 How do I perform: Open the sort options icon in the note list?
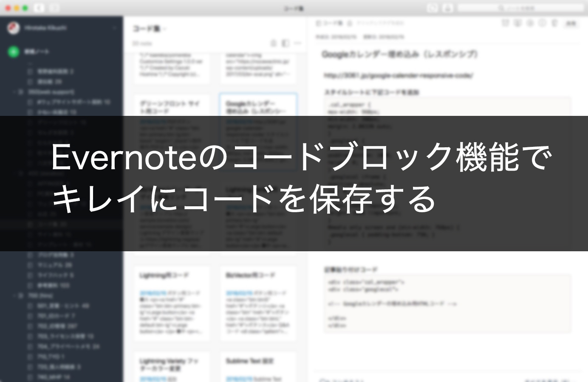273,43
